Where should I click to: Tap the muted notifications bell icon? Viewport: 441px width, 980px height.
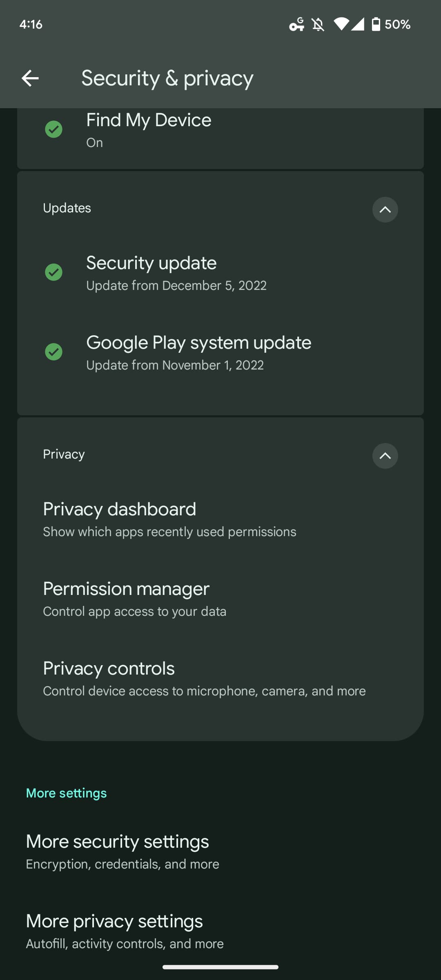[x=318, y=24]
